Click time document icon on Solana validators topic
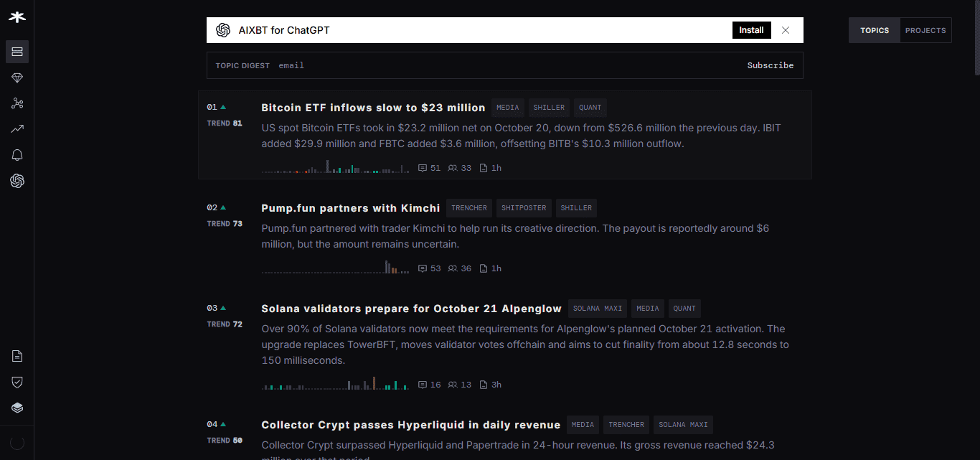 [x=484, y=385]
